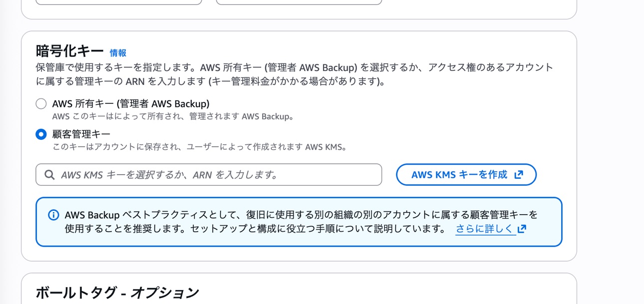Select the AWS 所有キー radio button
644x304 pixels.
coord(41,104)
